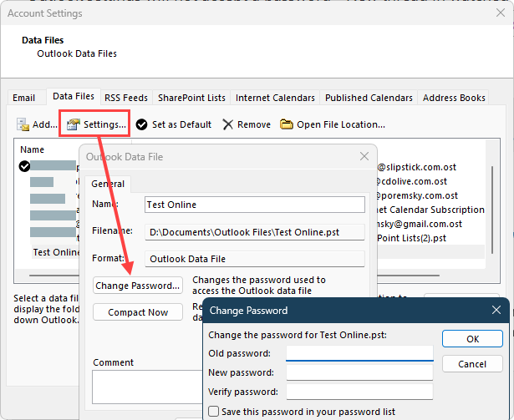This screenshot has width=514, height=420.
Task: Cancel the Change Password dialog
Action: coord(472,364)
